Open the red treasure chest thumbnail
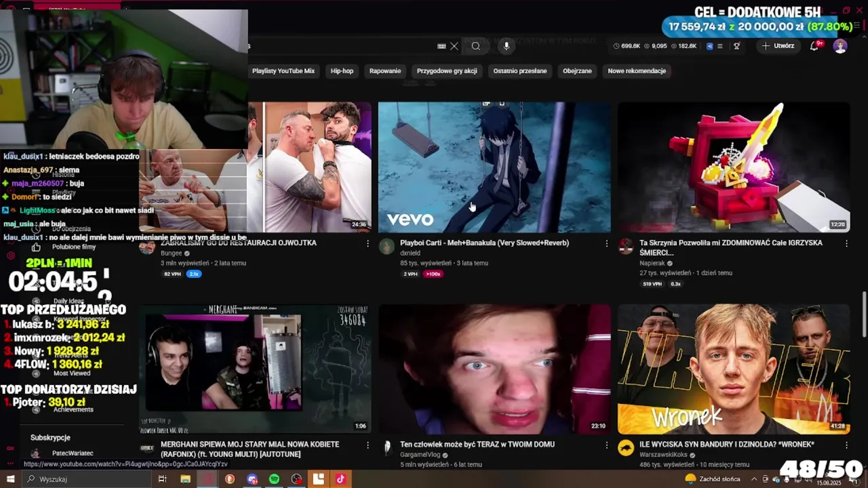 [734, 167]
